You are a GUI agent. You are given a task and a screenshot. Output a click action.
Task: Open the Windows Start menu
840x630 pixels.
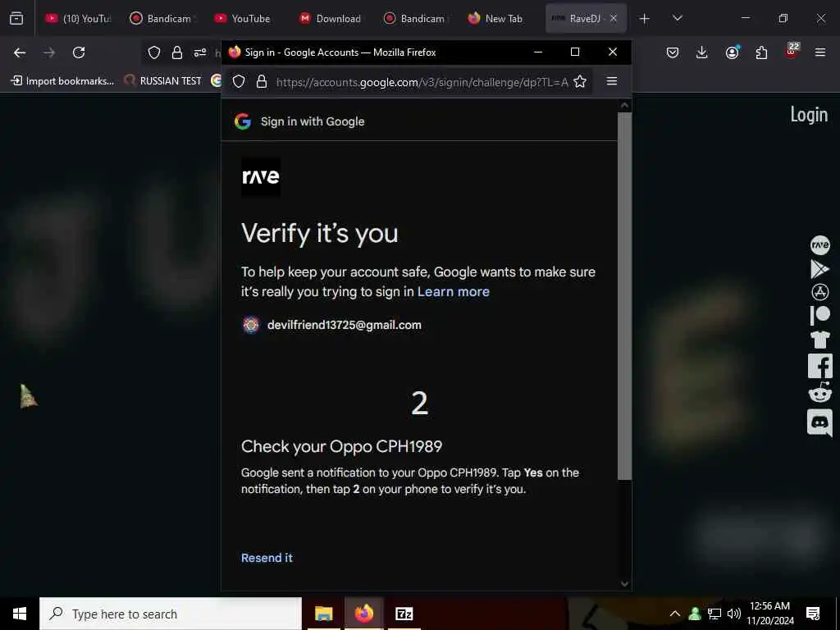(20, 614)
